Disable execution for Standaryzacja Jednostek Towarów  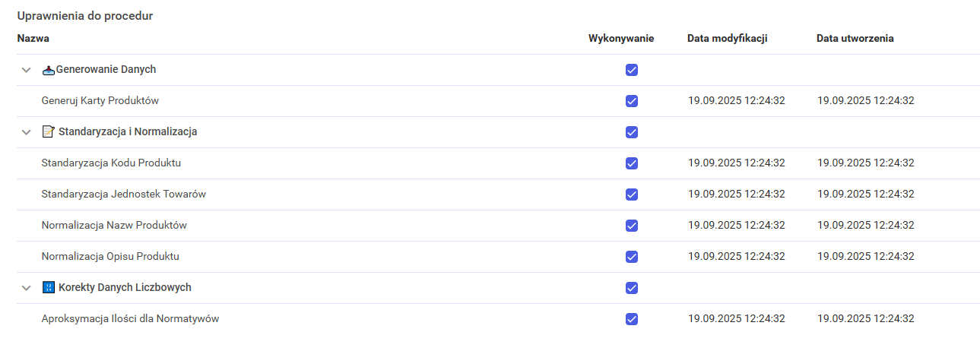631,194
